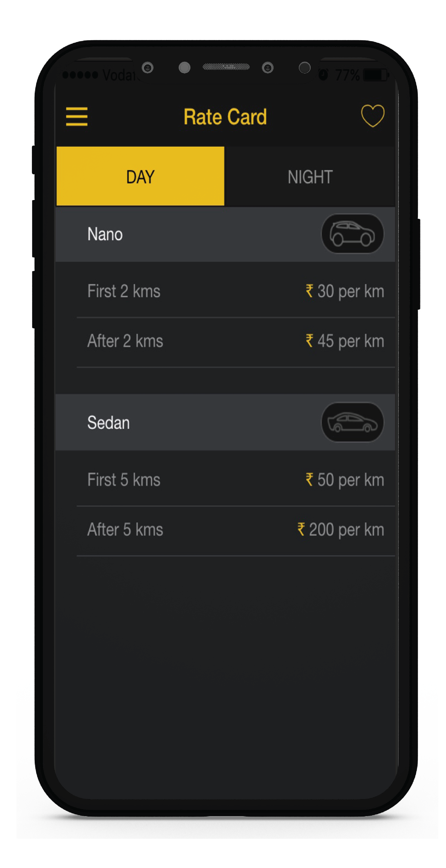Tap the Nano hatchback car icon
446x868 pixels.
coord(352,234)
